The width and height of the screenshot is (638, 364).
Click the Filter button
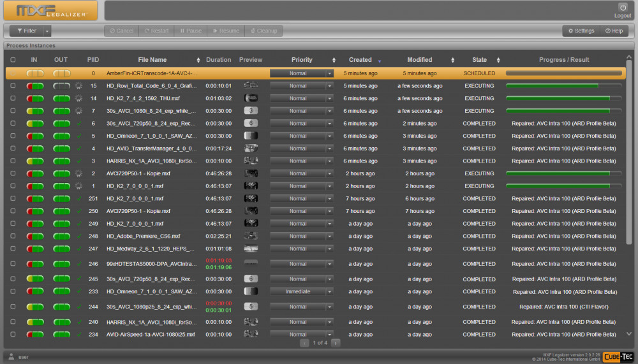[x=27, y=31]
